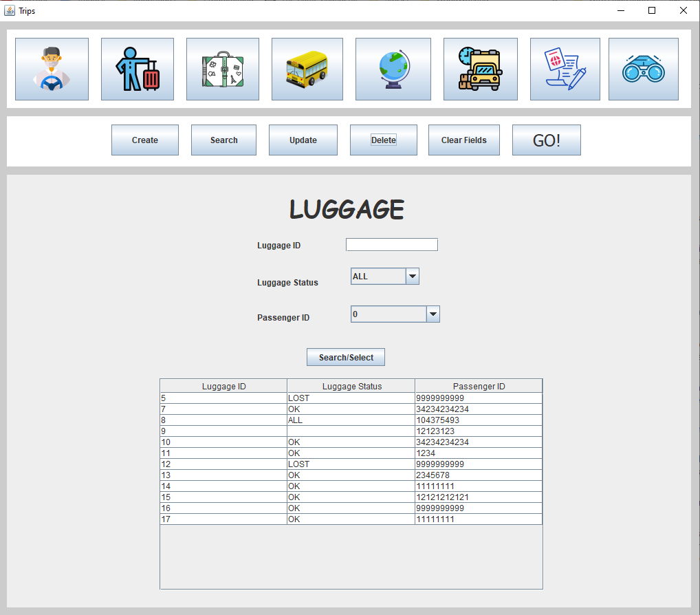
Task: Click the ALL status cell in row 8
Action: [x=351, y=420]
